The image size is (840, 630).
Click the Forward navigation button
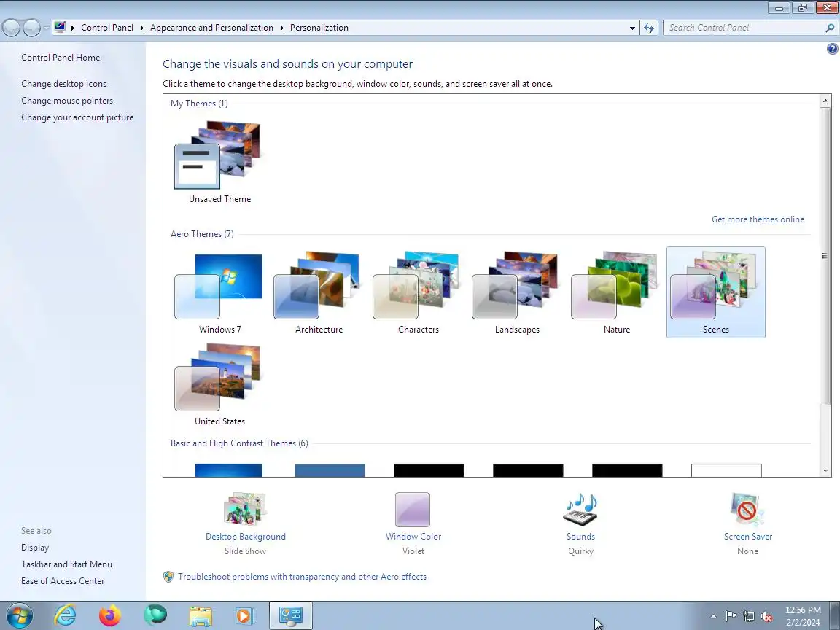pos(31,28)
